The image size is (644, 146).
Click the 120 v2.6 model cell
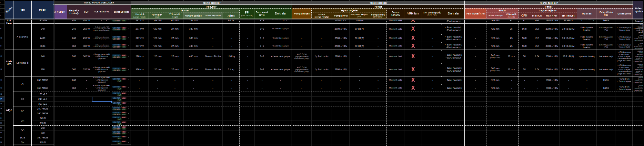(x=43, y=94)
